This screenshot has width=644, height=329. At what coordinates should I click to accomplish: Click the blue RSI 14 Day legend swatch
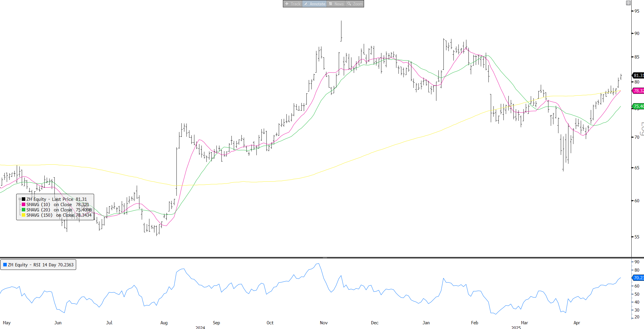(x=5, y=265)
